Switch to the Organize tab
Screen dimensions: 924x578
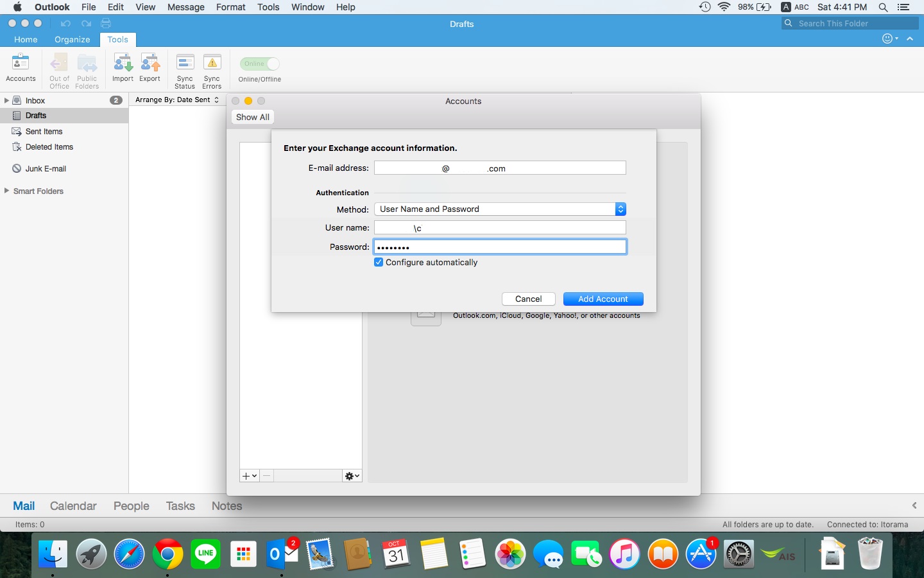click(x=73, y=39)
